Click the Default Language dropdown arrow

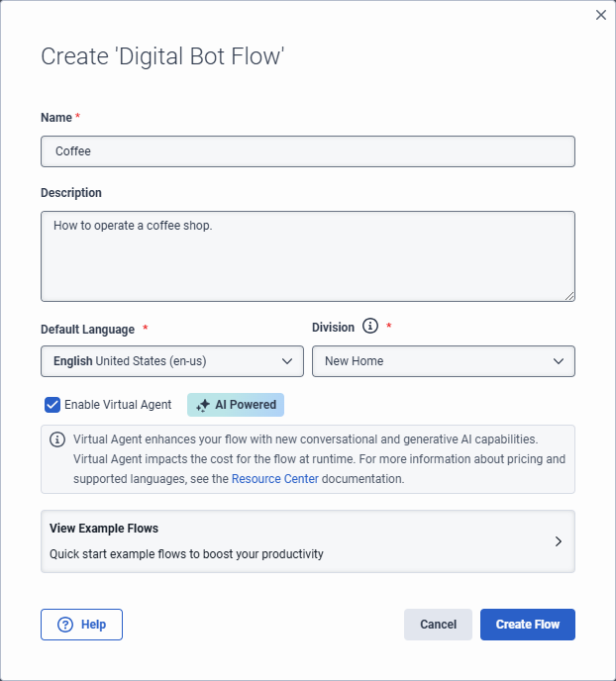point(287,361)
